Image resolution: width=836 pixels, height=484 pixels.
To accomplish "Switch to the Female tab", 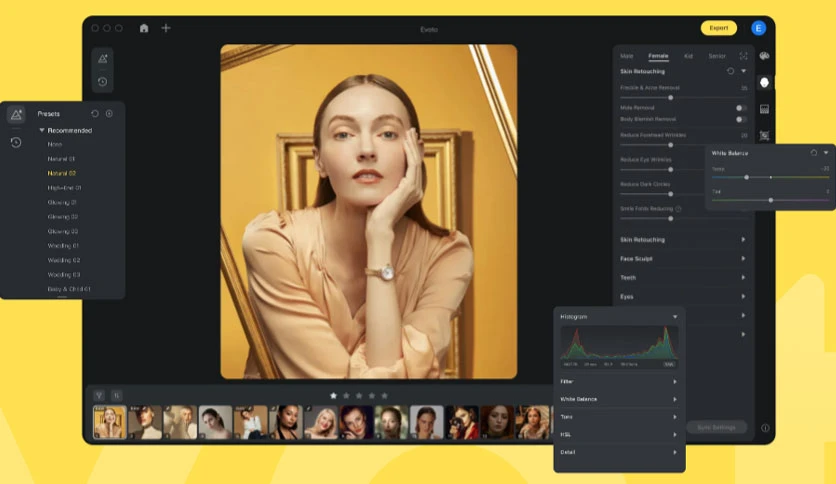I will pyautogui.click(x=658, y=56).
